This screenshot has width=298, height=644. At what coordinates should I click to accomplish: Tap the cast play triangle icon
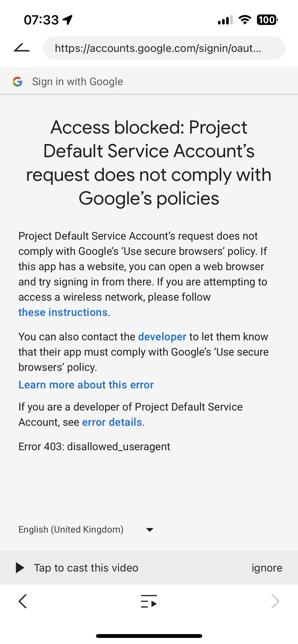pos(20,568)
